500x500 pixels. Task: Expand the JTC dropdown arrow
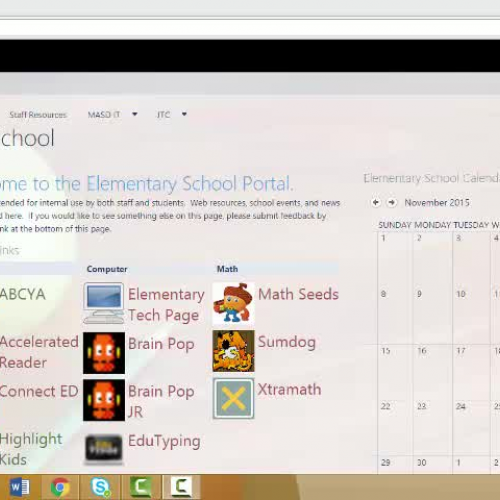click(x=184, y=114)
